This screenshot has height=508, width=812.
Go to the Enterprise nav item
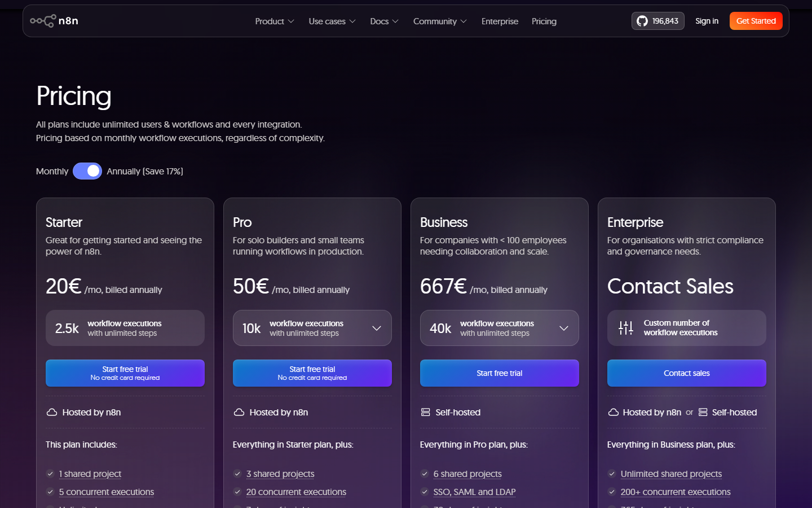500,21
